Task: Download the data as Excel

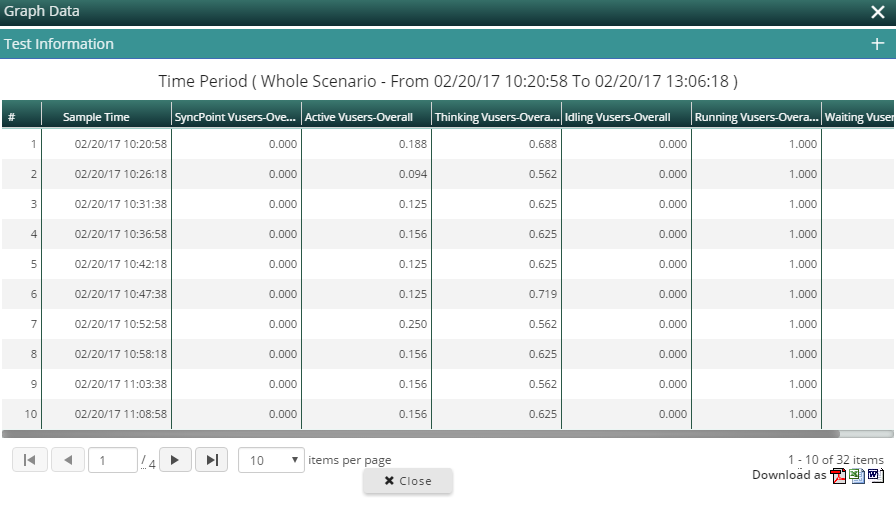Action: coord(858,475)
